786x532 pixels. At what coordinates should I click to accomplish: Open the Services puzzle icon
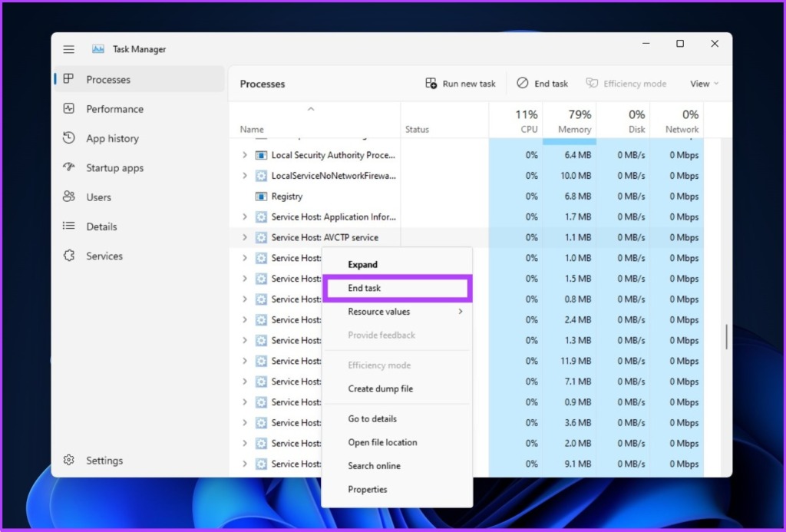point(68,256)
